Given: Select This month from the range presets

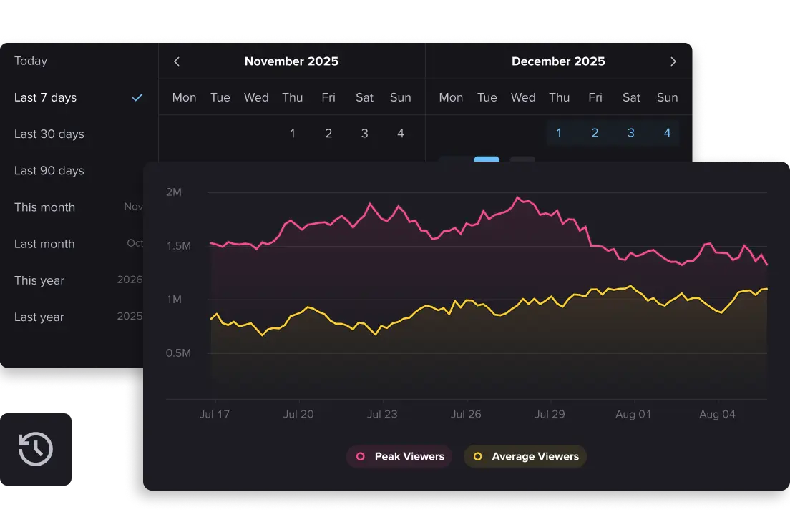Looking at the screenshot, I should pyautogui.click(x=44, y=207).
